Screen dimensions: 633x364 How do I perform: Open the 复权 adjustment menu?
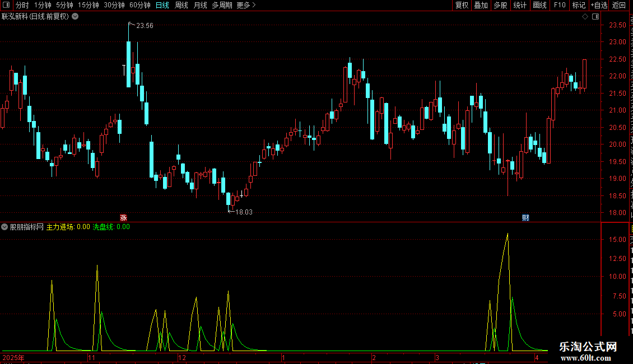462,5
